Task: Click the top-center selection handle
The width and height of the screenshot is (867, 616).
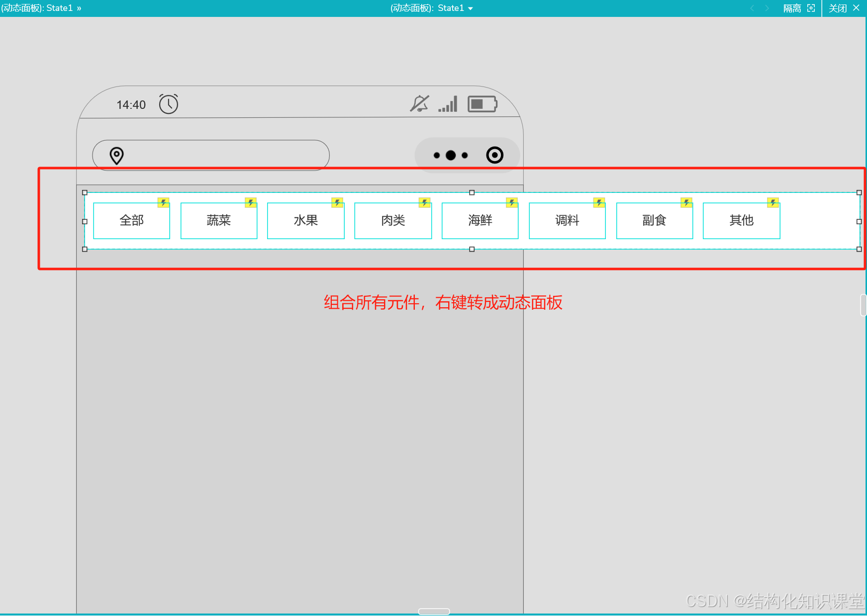Action: coord(472,192)
